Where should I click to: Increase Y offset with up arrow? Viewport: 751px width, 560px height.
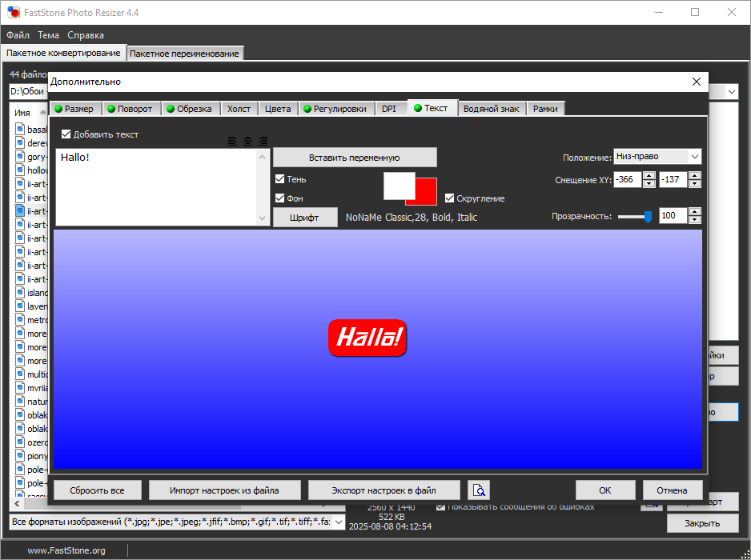(695, 176)
